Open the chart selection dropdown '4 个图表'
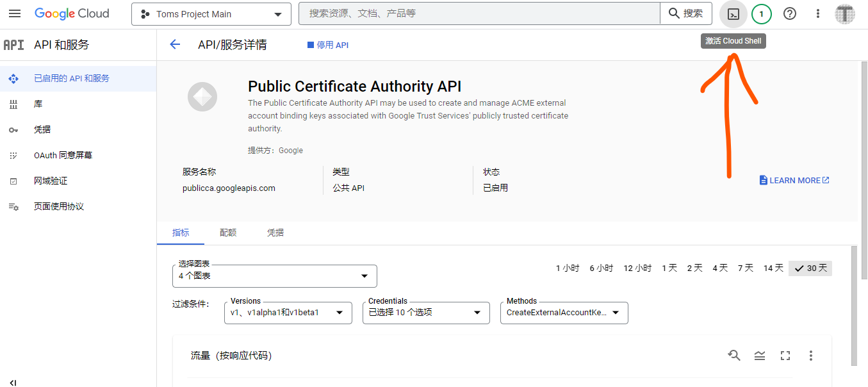Screen dimensions: 868x387 point(275,276)
